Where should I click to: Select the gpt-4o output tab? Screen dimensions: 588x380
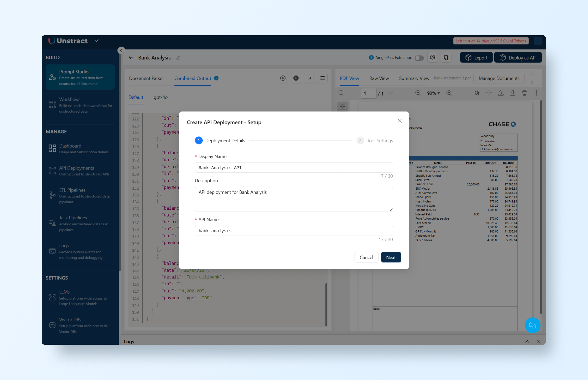(160, 97)
